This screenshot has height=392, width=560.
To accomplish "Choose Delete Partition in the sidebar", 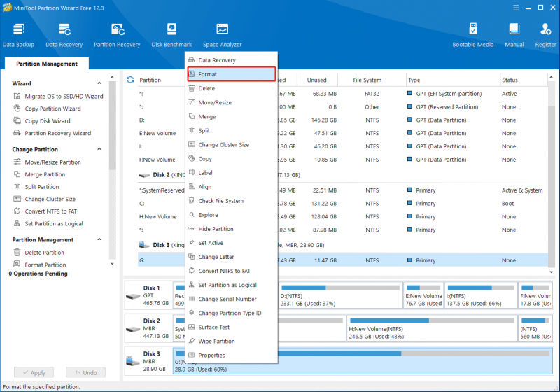I will (38, 253).
